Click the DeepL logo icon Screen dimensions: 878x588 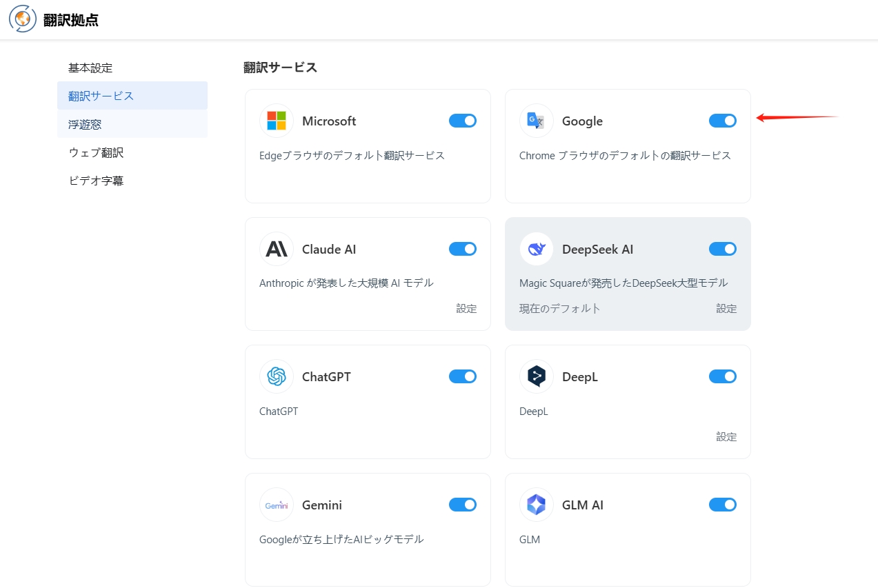point(537,376)
